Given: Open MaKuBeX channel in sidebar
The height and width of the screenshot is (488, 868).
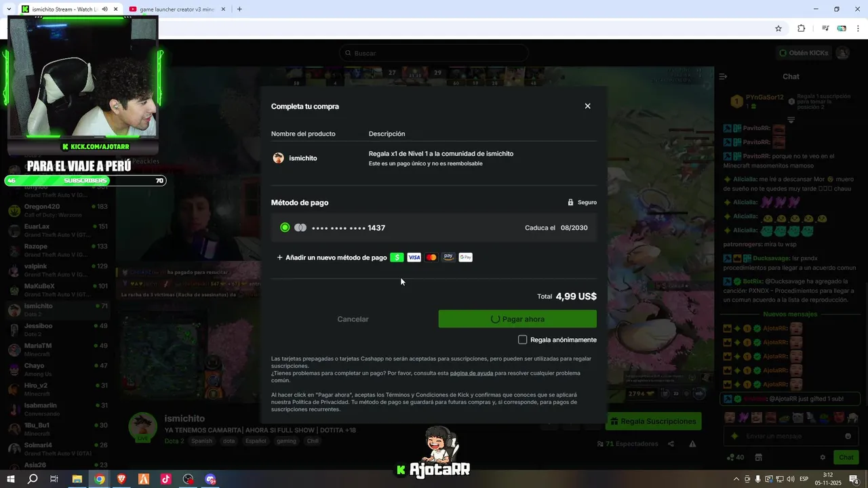Looking at the screenshot, I should 58,289.
